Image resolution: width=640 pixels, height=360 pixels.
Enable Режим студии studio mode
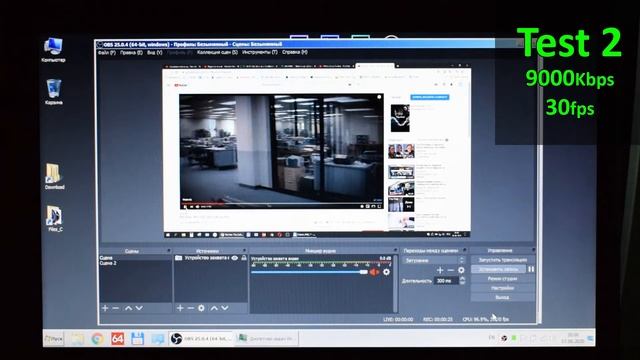point(502,279)
